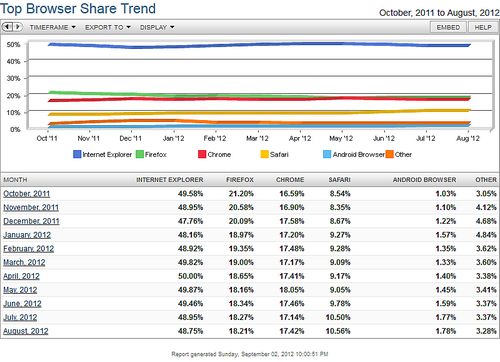Click the Safari yellow legend swatch
The height and width of the screenshot is (362, 500).
(264, 154)
